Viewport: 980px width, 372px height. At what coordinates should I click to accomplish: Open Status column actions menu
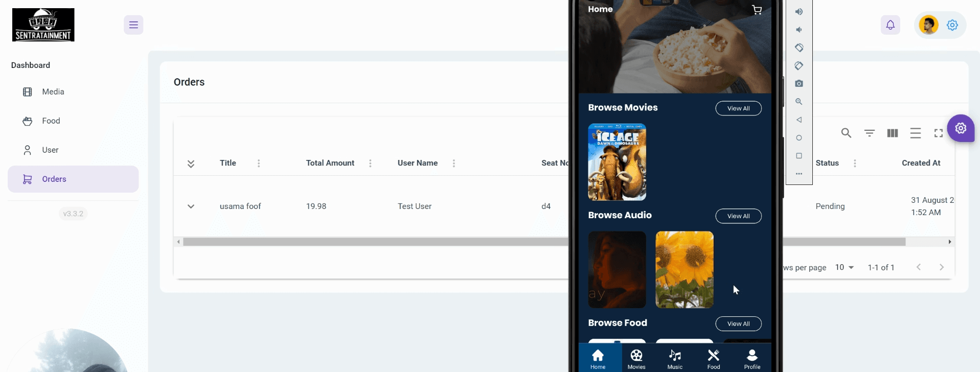(x=855, y=164)
